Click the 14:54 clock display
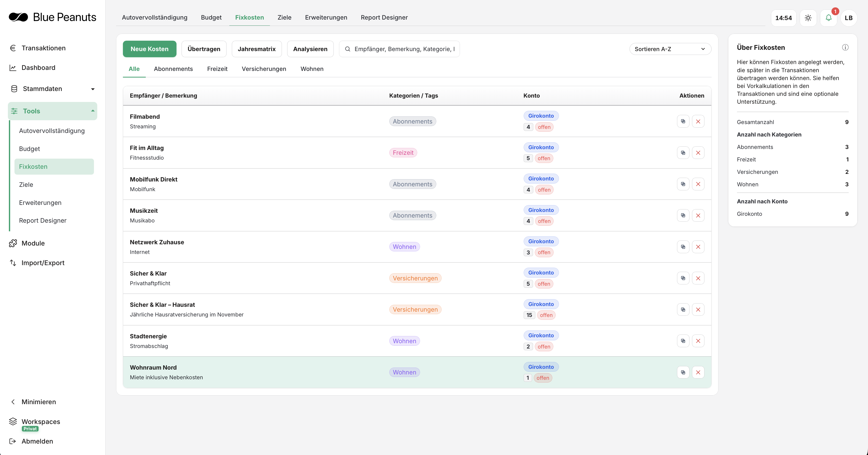 coord(783,18)
